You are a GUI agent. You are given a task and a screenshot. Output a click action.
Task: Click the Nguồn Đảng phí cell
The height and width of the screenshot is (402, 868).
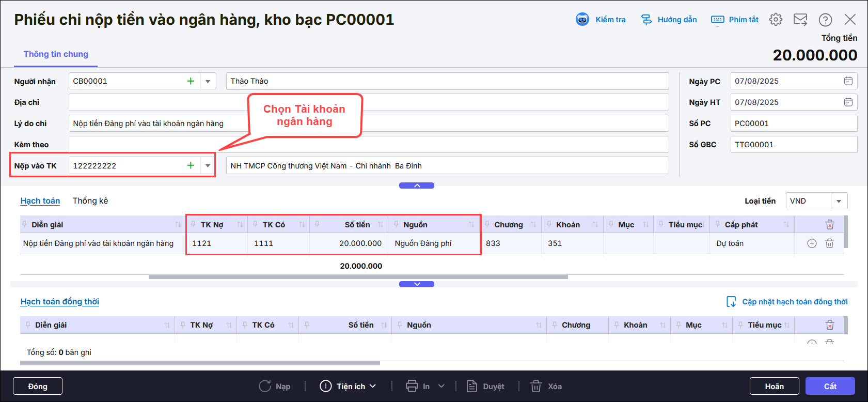pyautogui.click(x=434, y=243)
